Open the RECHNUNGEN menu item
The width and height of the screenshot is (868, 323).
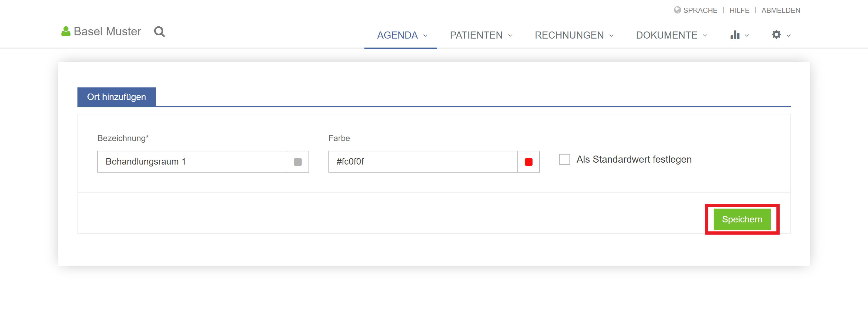[x=569, y=35]
